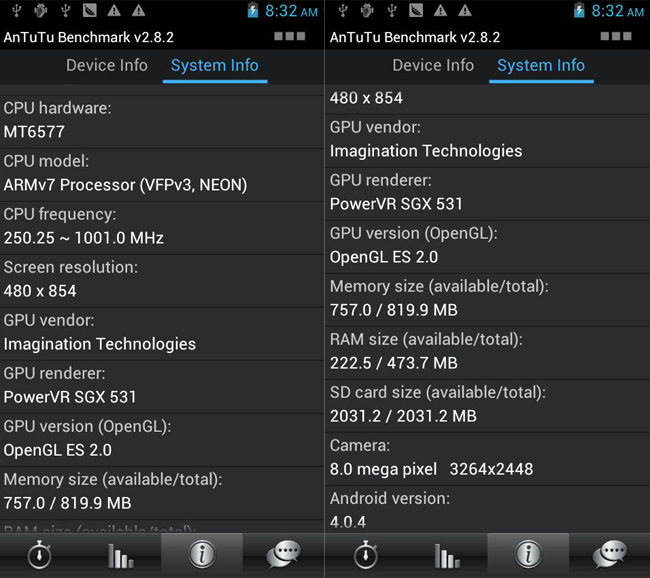Select PowerVR SGX 531 in left screenshot
Image resolution: width=650 pixels, height=578 pixels.
tap(70, 398)
